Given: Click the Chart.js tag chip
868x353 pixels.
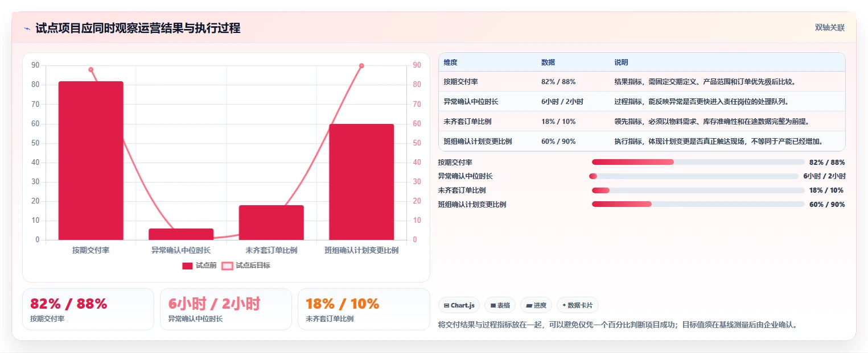Looking at the screenshot, I should click(x=459, y=305).
